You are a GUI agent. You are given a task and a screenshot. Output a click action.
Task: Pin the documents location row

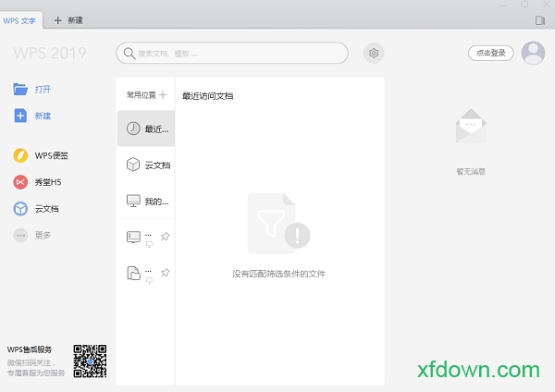tap(165, 273)
